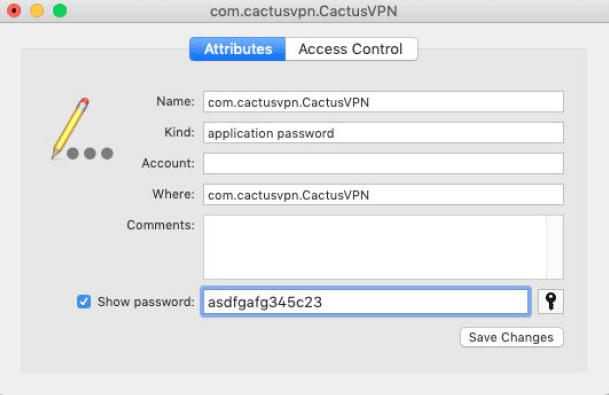
Task: Uncheck the Show password checkbox
Action: coord(84,302)
